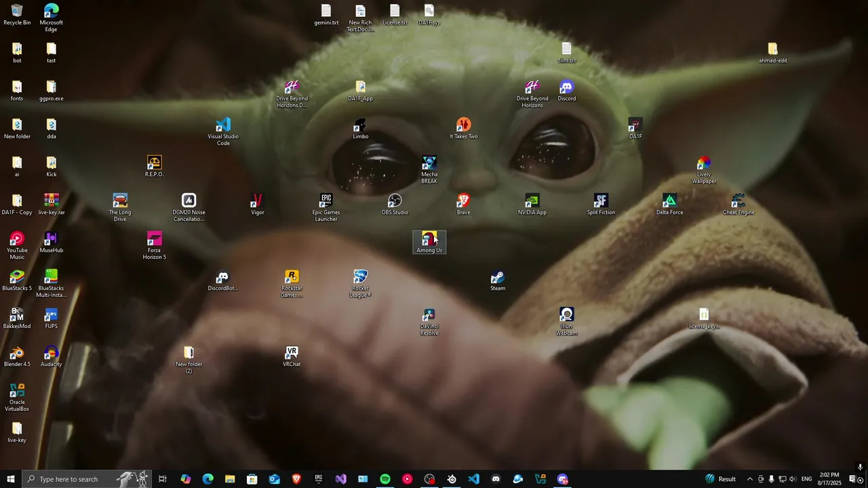Screen dimensions: 868x488
Task: Select The Long Drive desktop icon
Action: (x=120, y=208)
